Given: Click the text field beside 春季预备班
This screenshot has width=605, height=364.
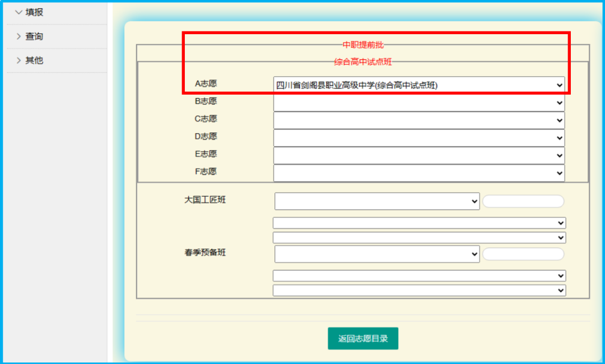Looking at the screenshot, I should tap(523, 254).
